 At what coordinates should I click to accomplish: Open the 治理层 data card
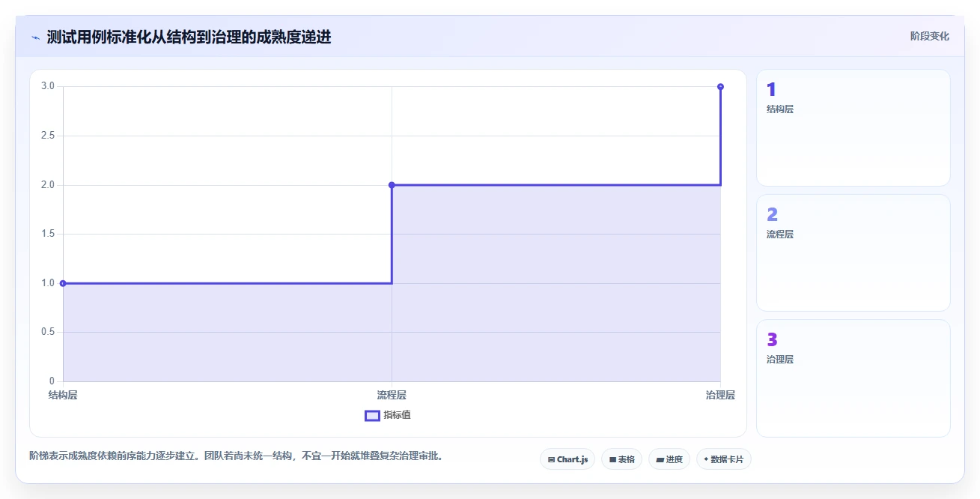point(853,378)
